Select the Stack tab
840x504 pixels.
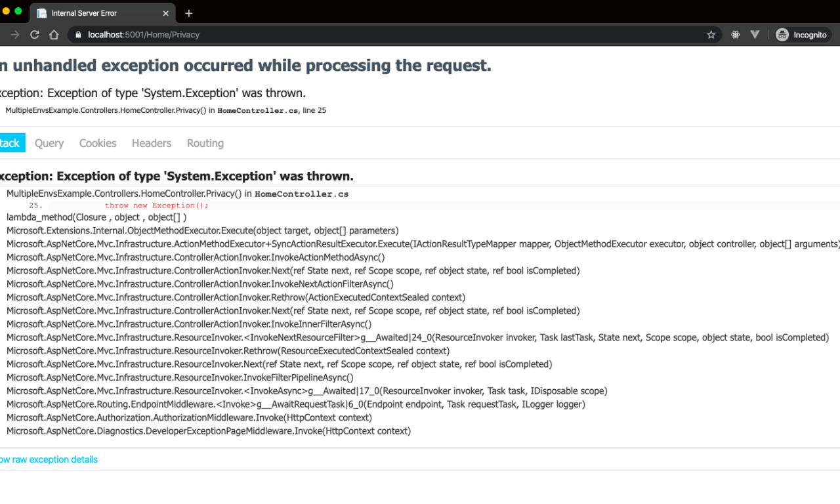pos(10,143)
